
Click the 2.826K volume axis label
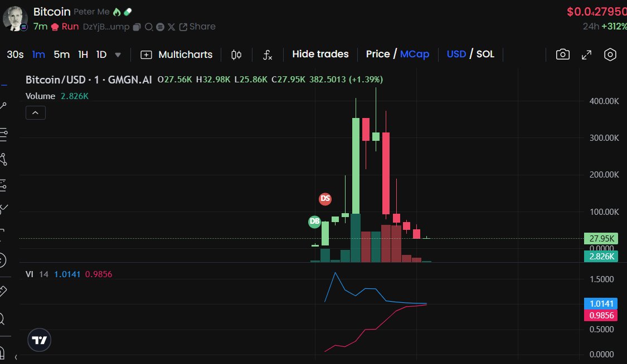(x=601, y=256)
